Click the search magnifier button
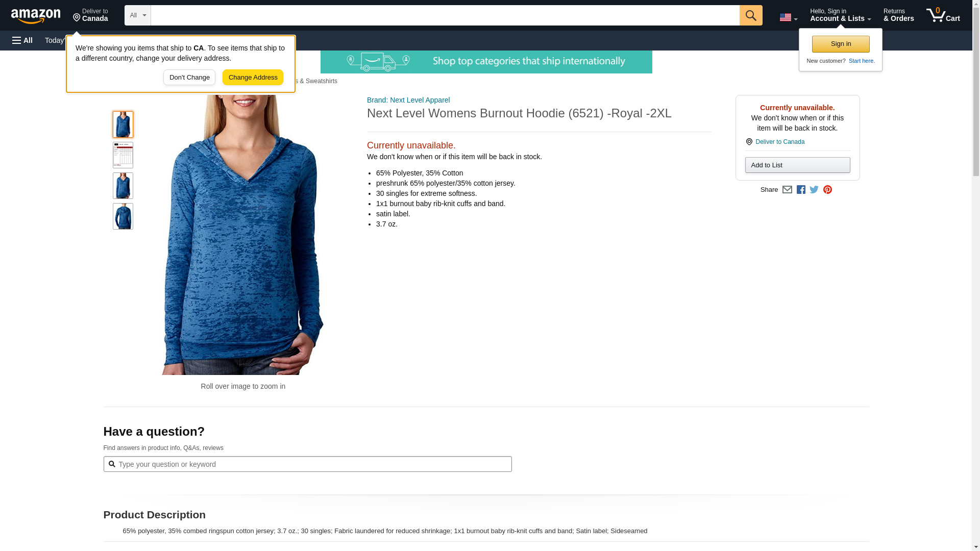The width and height of the screenshot is (980, 551). point(750,15)
